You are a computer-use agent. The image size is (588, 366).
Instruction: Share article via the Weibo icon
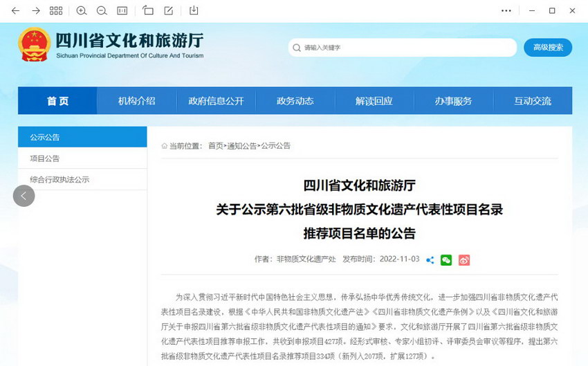click(x=464, y=260)
